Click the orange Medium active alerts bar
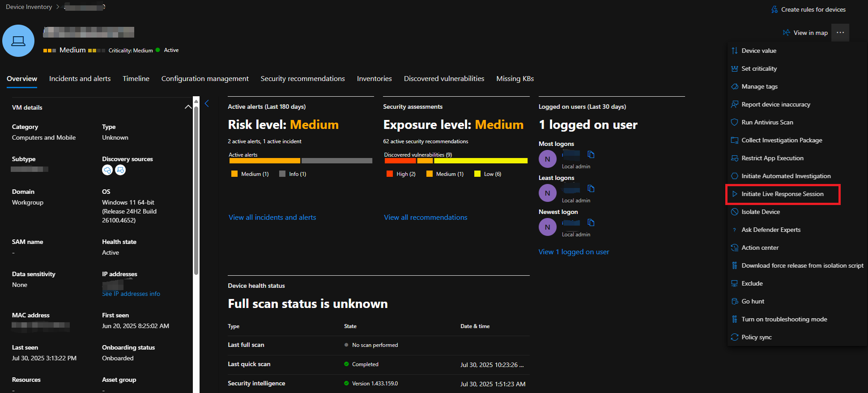Screen dimensions: 868x393 pos(264,161)
